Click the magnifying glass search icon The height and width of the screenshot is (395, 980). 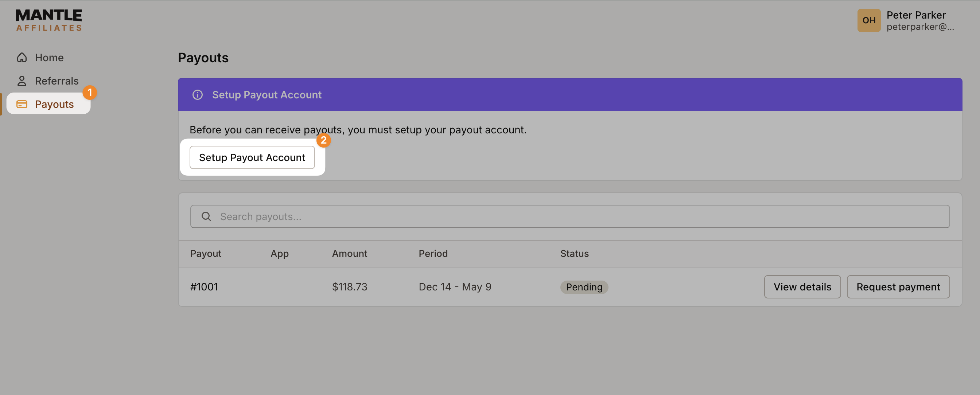pos(206,216)
